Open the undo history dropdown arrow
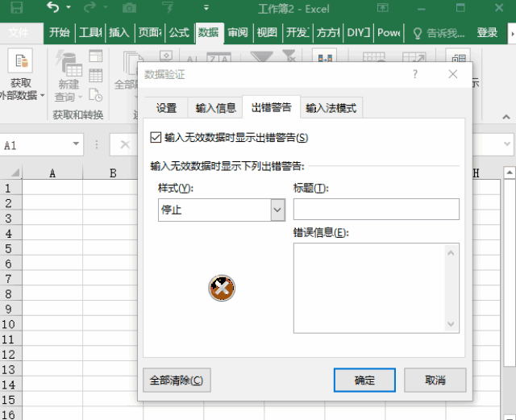 69,7
